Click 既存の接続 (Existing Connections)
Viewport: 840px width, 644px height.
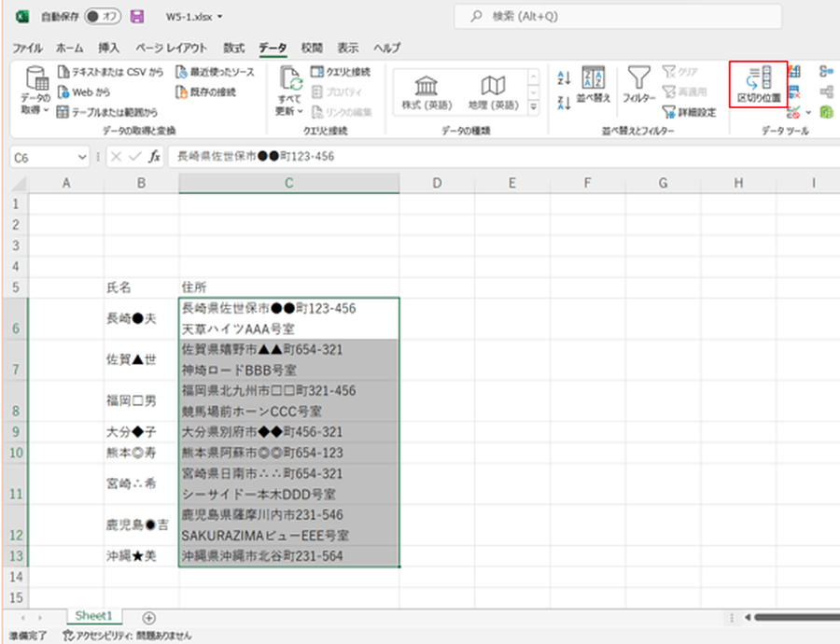[205, 92]
